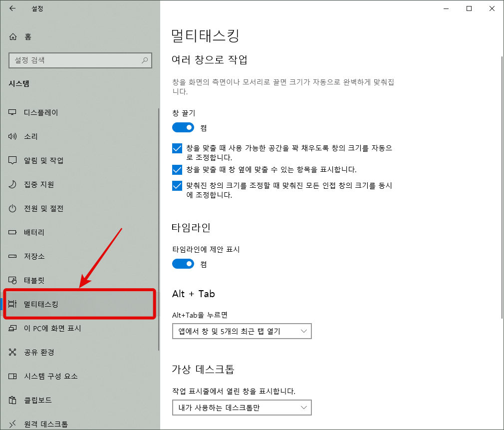504x430 pixels.
Task: Click the 디스플레이 monitor icon
Action: (12, 112)
